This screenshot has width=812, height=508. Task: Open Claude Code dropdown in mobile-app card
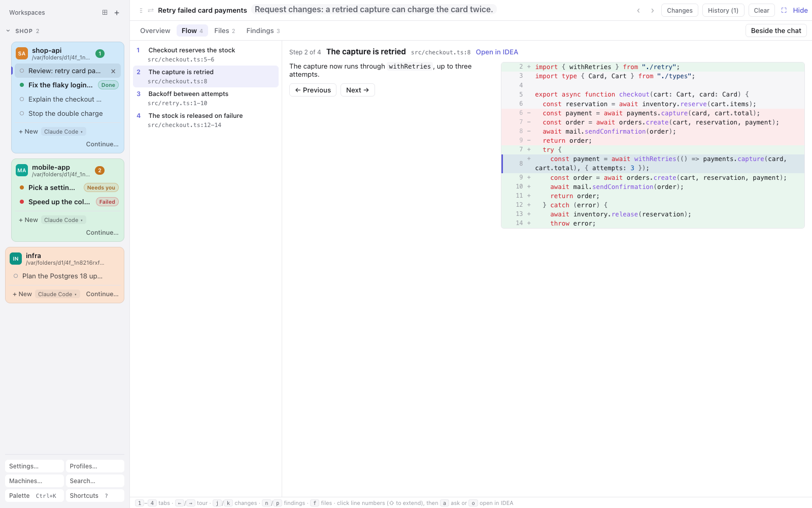tap(63, 220)
